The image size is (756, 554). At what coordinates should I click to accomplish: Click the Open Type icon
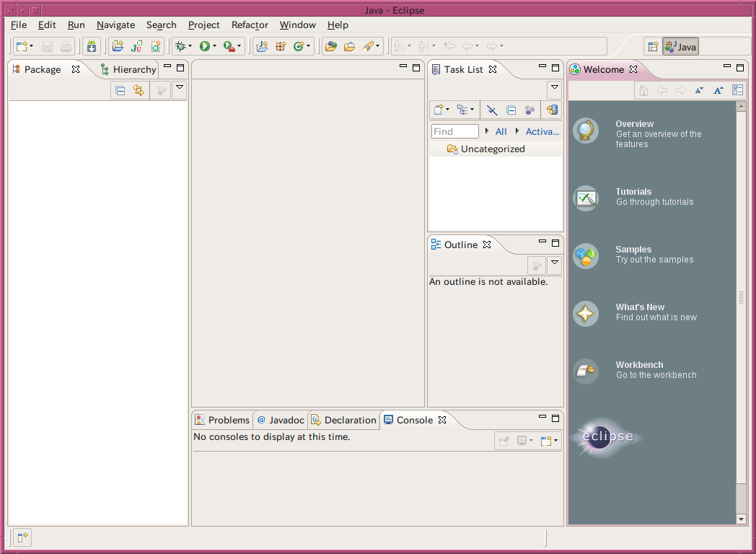coord(330,46)
